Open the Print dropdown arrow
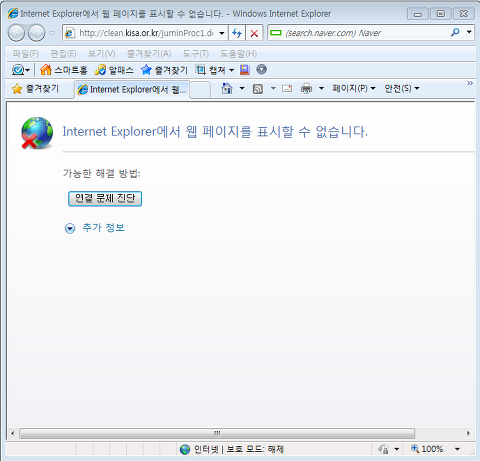 click(x=321, y=88)
